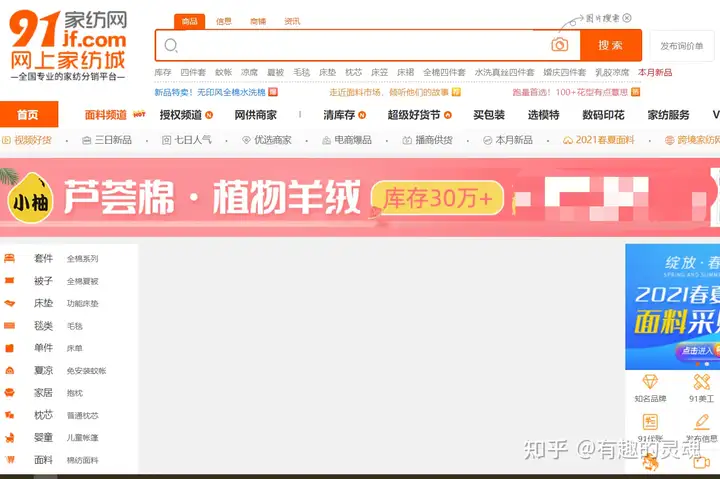The height and width of the screenshot is (479, 720).
Task: Go to 首页 home tab
Action: click(x=28, y=114)
